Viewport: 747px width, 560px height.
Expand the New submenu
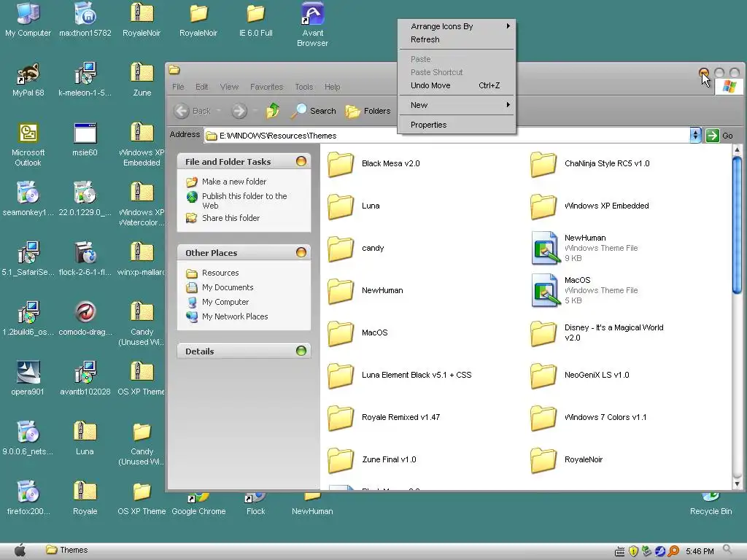click(x=457, y=105)
